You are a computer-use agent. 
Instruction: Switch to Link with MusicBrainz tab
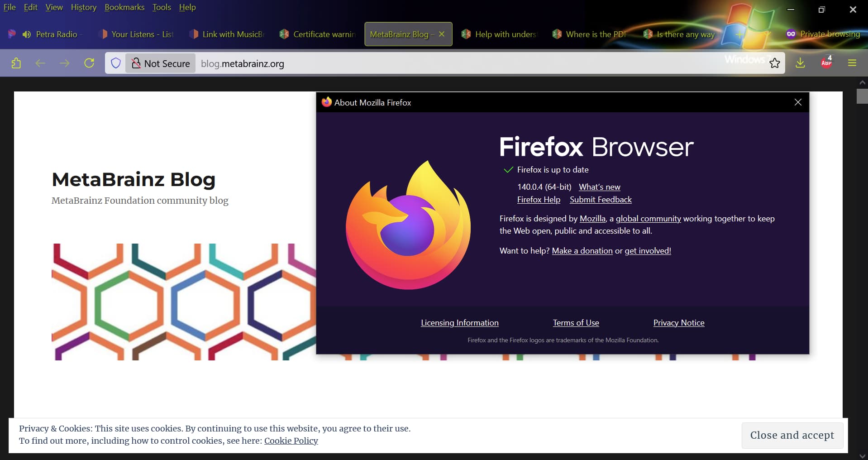(228, 34)
